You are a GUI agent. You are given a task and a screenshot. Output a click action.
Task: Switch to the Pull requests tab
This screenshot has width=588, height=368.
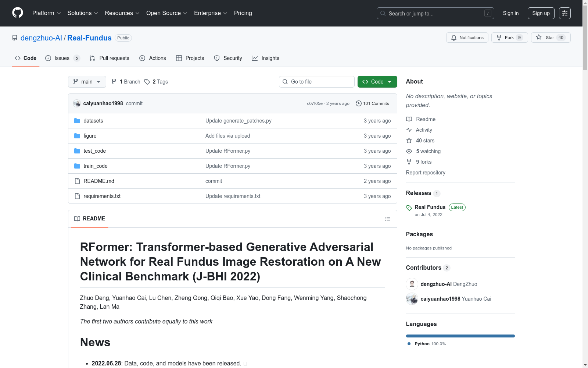[x=110, y=58]
